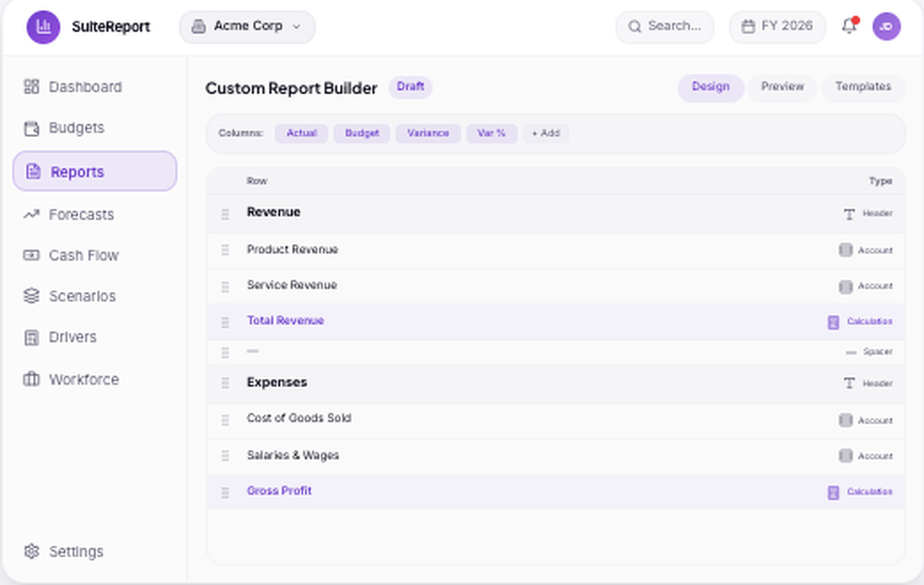Click the Header type icon for Expenses

point(849,384)
